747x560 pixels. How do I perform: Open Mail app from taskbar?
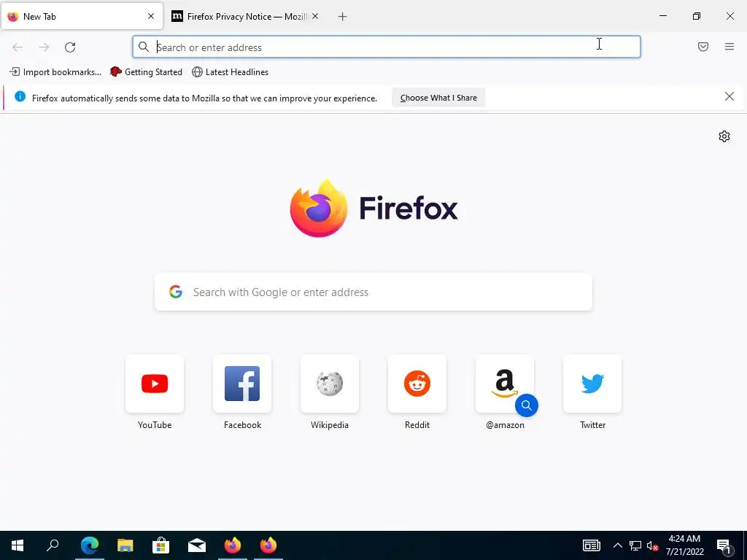pos(197,545)
